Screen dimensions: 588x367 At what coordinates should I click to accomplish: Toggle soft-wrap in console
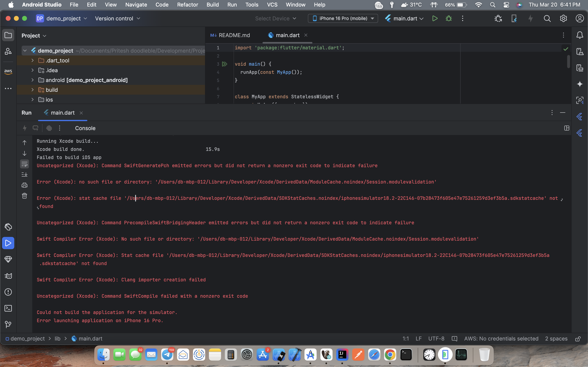(x=24, y=164)
